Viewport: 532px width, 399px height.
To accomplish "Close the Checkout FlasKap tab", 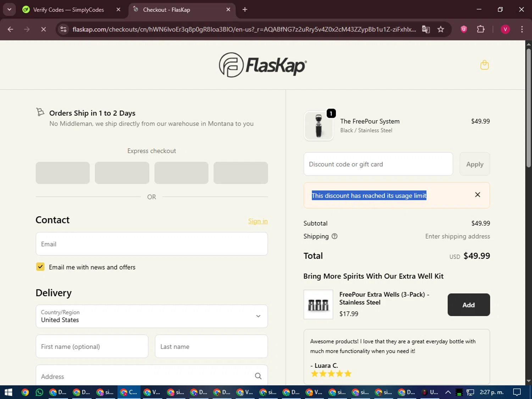I will (x=228, y=10).
